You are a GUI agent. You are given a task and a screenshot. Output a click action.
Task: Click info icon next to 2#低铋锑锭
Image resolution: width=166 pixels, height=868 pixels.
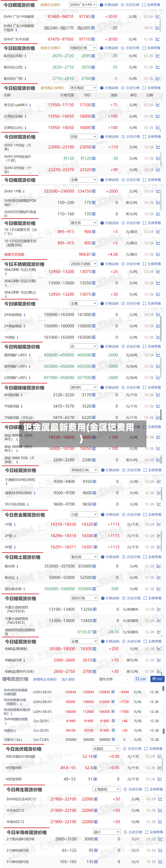pos(24,315)
